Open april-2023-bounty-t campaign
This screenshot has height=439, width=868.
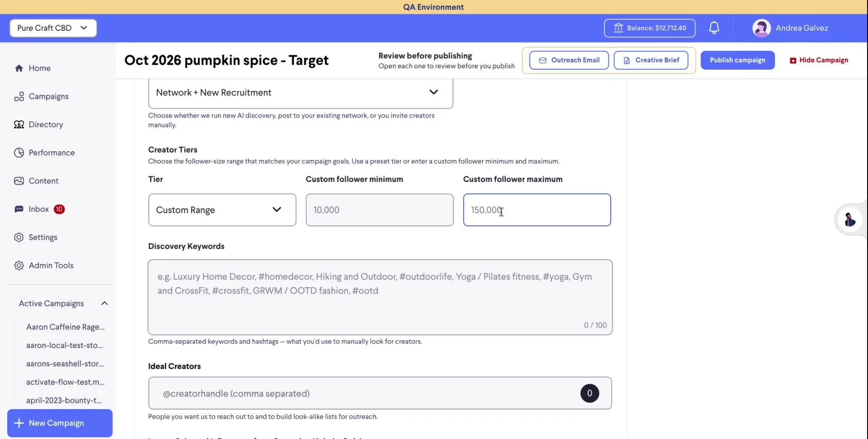click(64, 401)
